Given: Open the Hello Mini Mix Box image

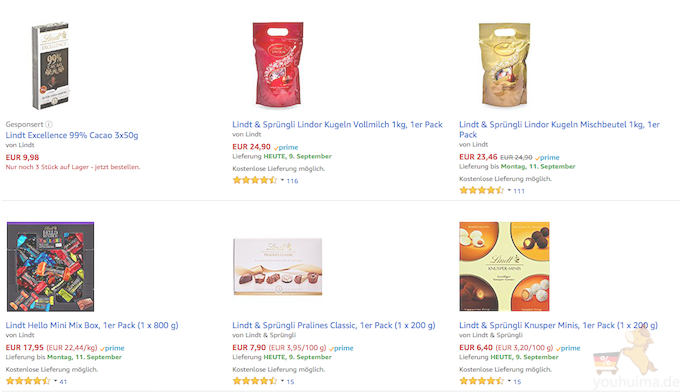Looking at the screenshot, I should pos(50,266).
